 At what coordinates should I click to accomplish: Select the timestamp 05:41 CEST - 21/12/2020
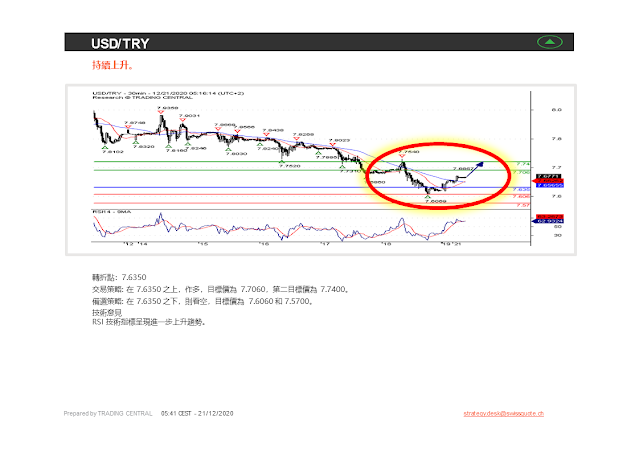pos(197,414)
